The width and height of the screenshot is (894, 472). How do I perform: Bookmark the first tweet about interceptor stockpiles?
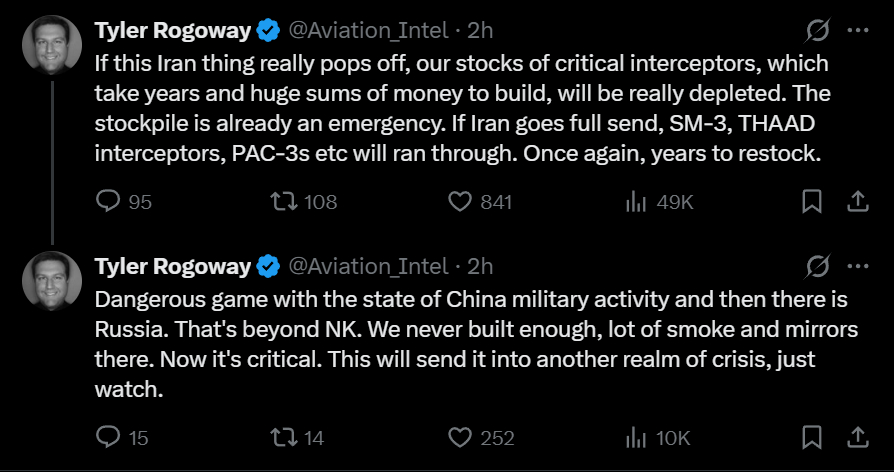point(812,202)
